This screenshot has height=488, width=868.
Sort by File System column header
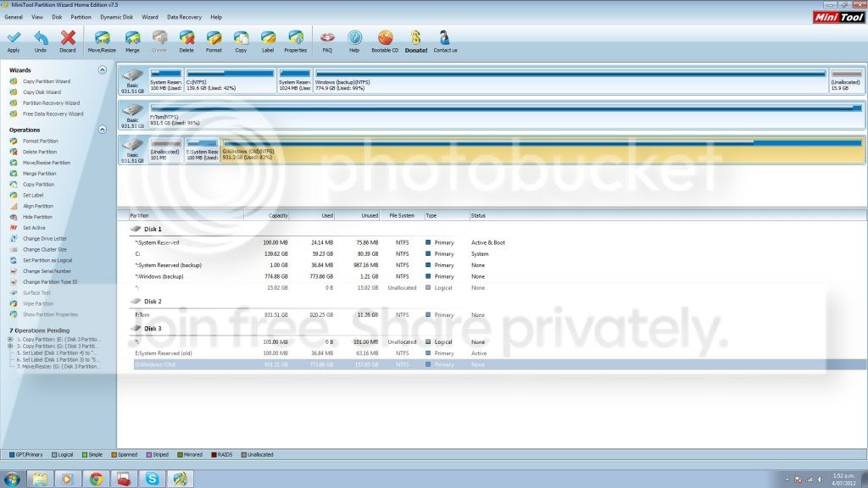tap(402, 216)
